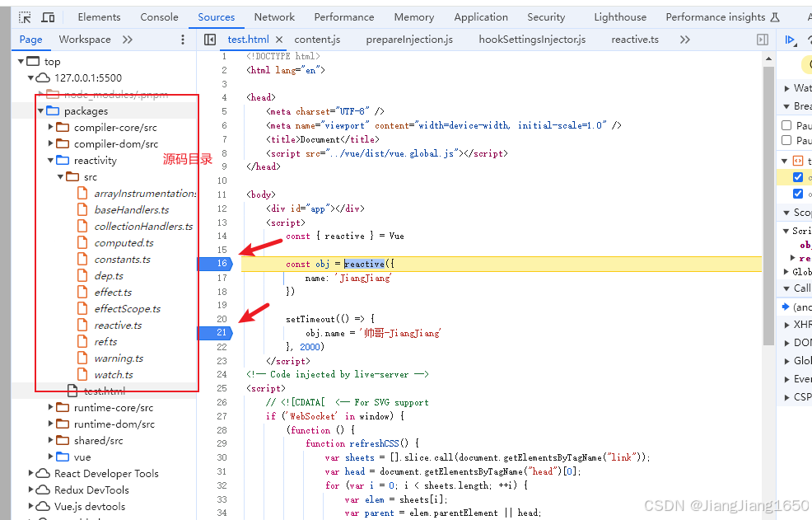This screenshot has width=812, height=520.
Task: Open the Memory tab
Action: [x=413, y=17]
